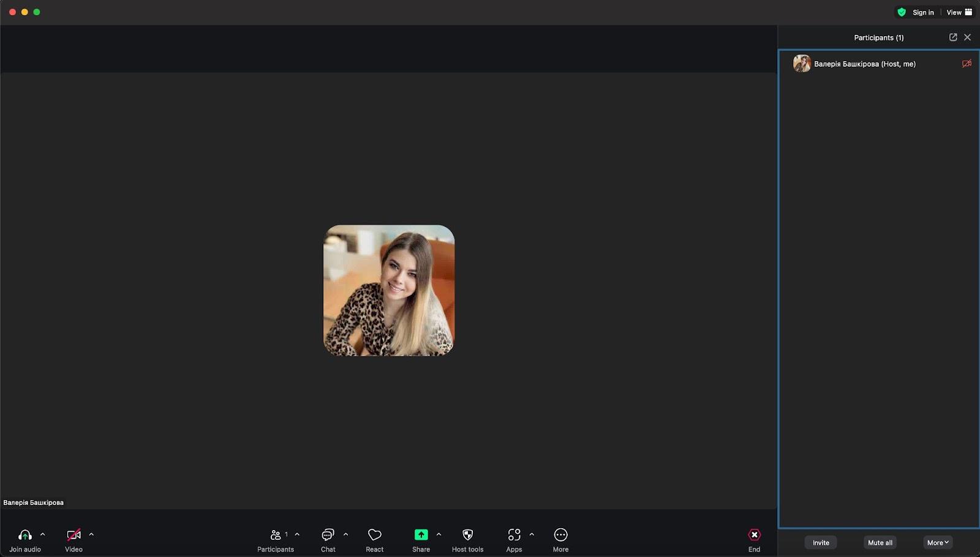The image size is (980, 557).
Task: Click the red window close button
Action: 12,12
